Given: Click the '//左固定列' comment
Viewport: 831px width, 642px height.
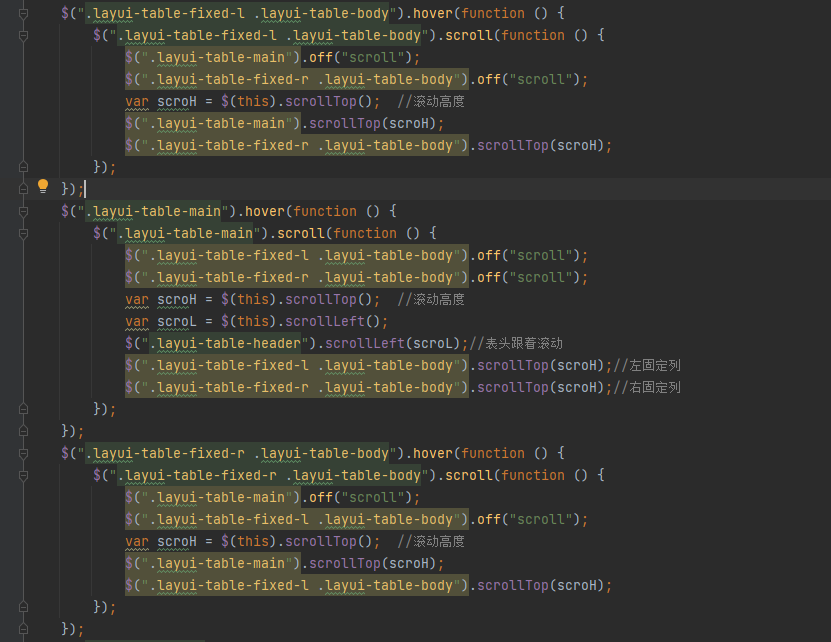Looking at the screenshot, I should click(647, 366).
